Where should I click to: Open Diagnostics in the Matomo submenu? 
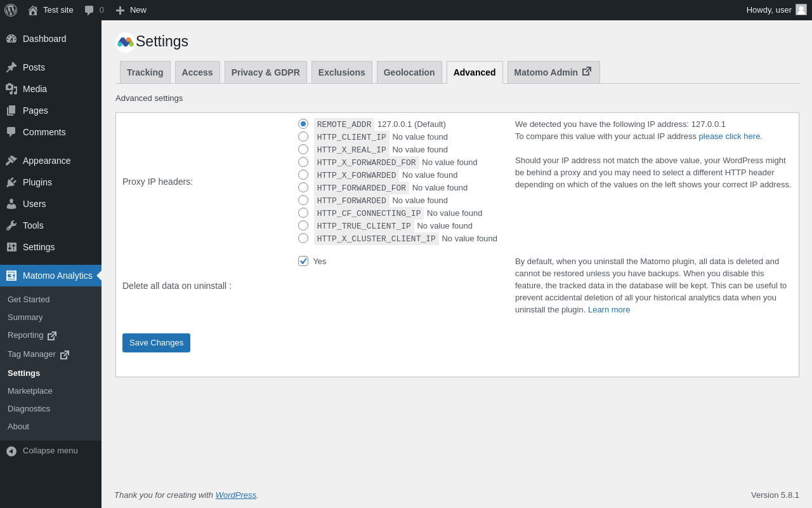29,409
